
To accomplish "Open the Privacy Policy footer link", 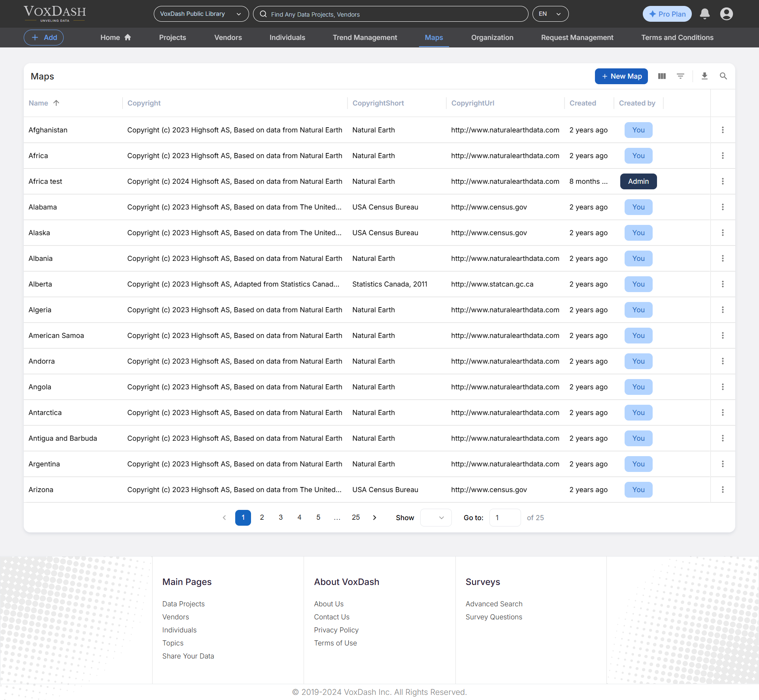I will pos(336,630).
